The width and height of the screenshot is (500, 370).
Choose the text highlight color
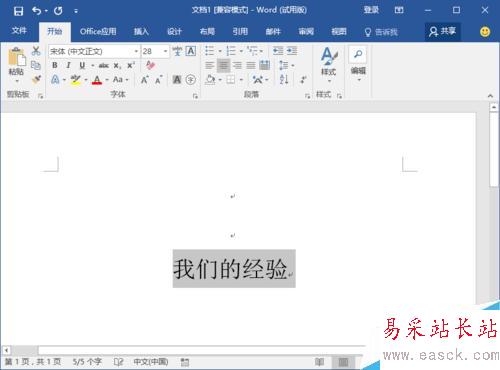76,80
